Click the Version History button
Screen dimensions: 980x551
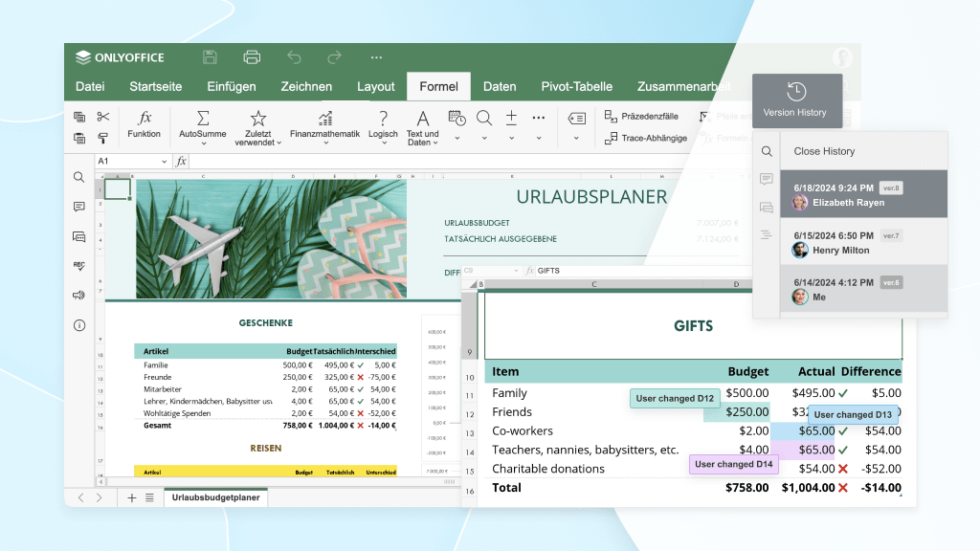796,101
